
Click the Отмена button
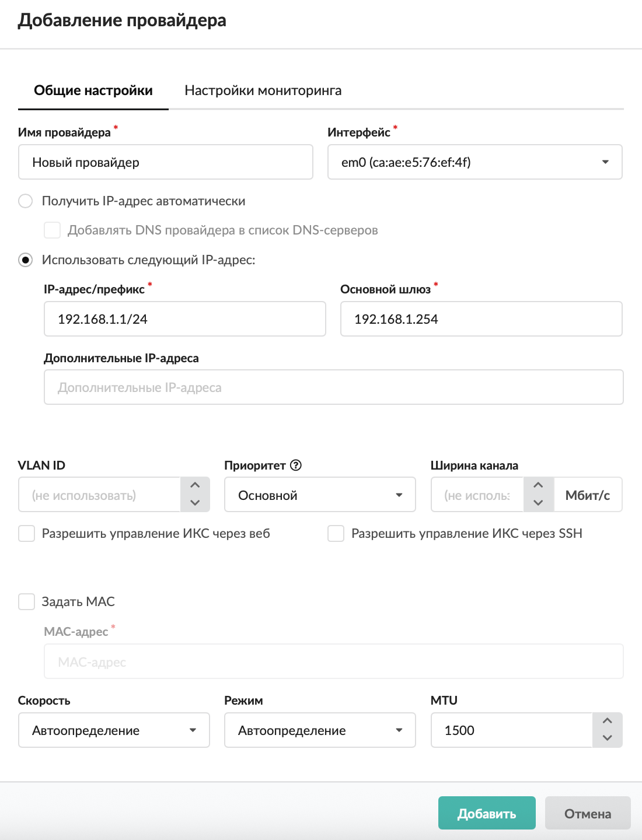[x=587, y=813]
